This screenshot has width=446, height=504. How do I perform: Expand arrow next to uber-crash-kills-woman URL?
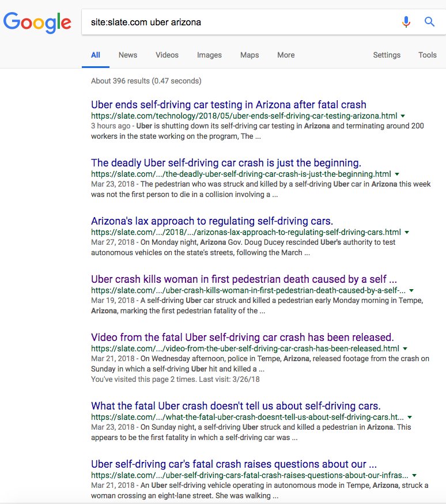(411, 290)
